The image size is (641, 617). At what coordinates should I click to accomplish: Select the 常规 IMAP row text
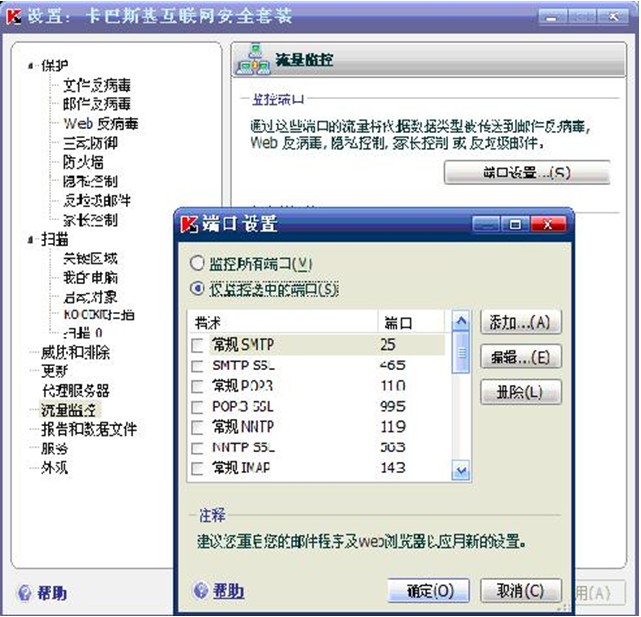241,468
